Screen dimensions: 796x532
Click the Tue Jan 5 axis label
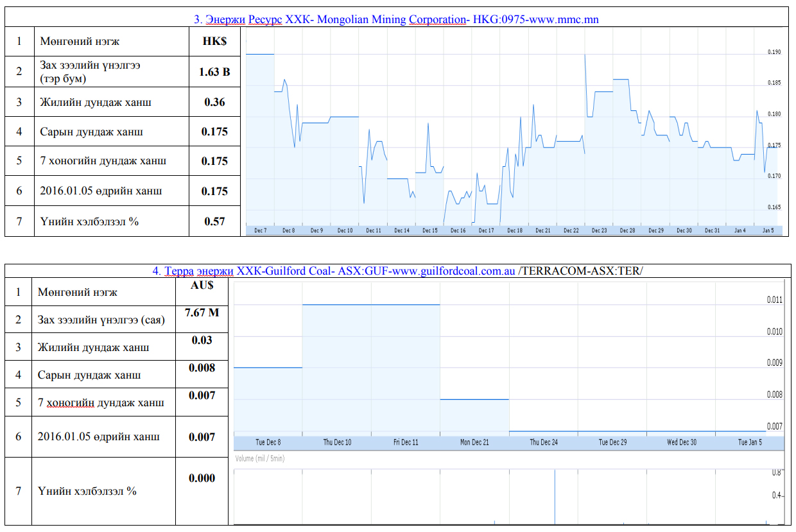click(750, 442)
